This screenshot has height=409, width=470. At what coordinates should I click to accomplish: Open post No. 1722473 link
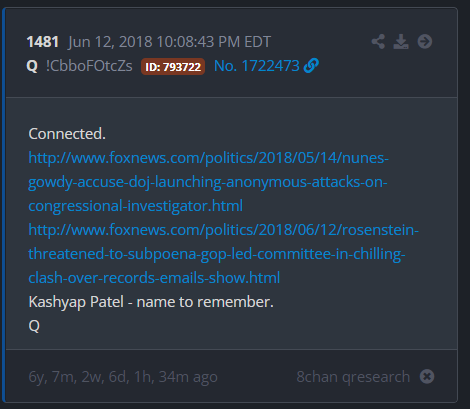point(257,66)
